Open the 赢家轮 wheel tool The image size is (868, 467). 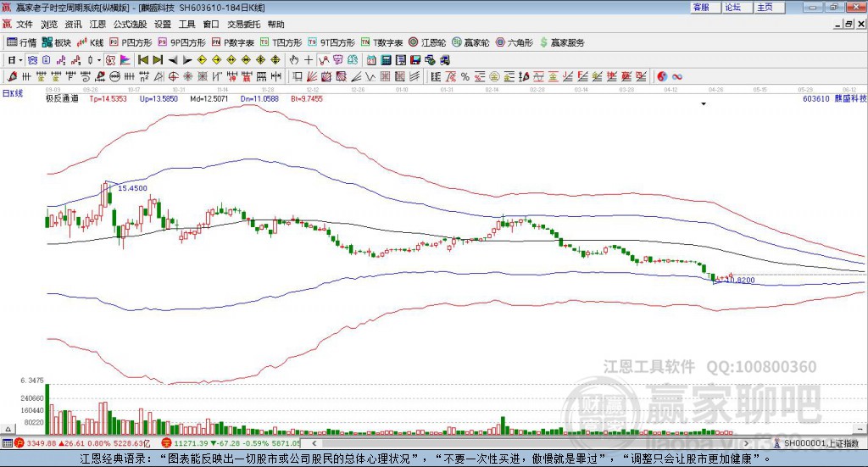tap(470, 42)
